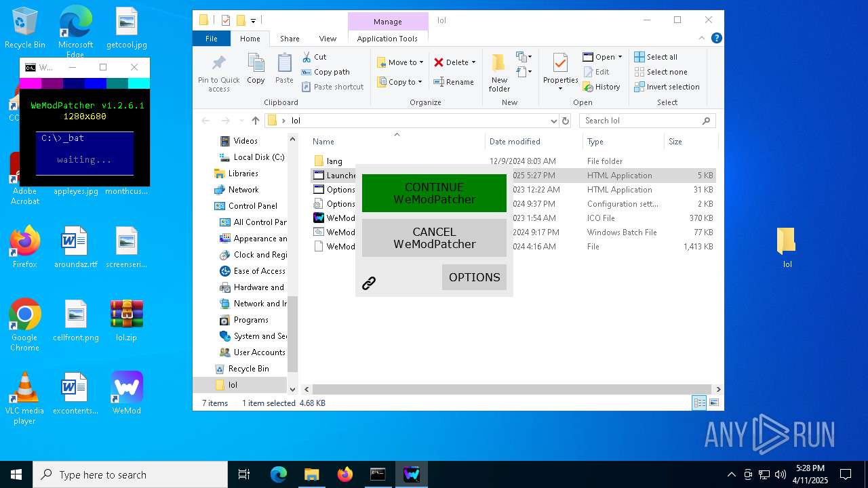Click the horizontal scrollbar in the file list
Viewport: 868px width, 488px height.
tap(512, 390)
